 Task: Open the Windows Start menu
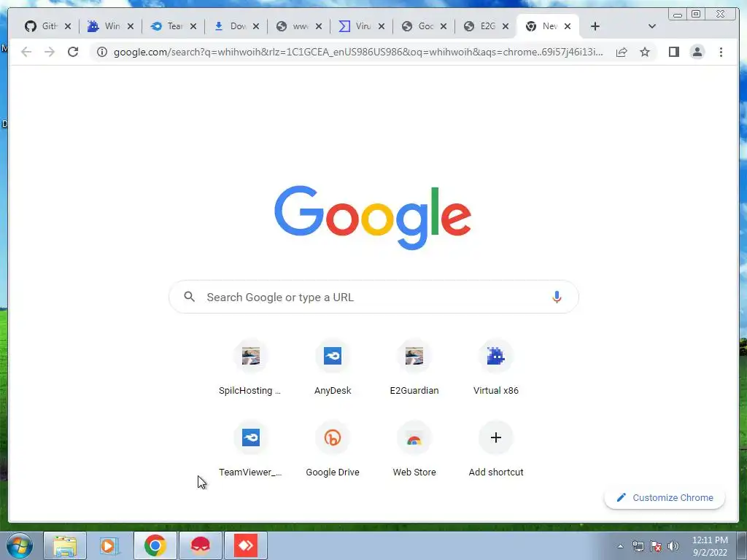(20, 545)
